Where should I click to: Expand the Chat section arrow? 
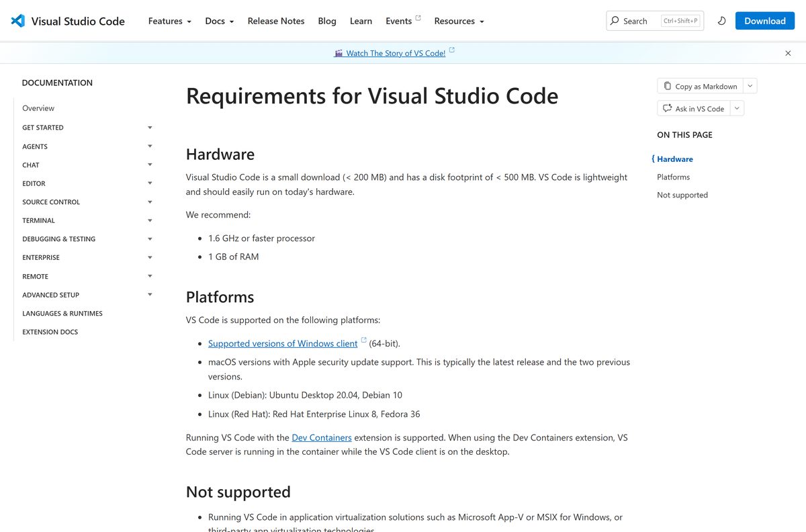coord(150,165)
